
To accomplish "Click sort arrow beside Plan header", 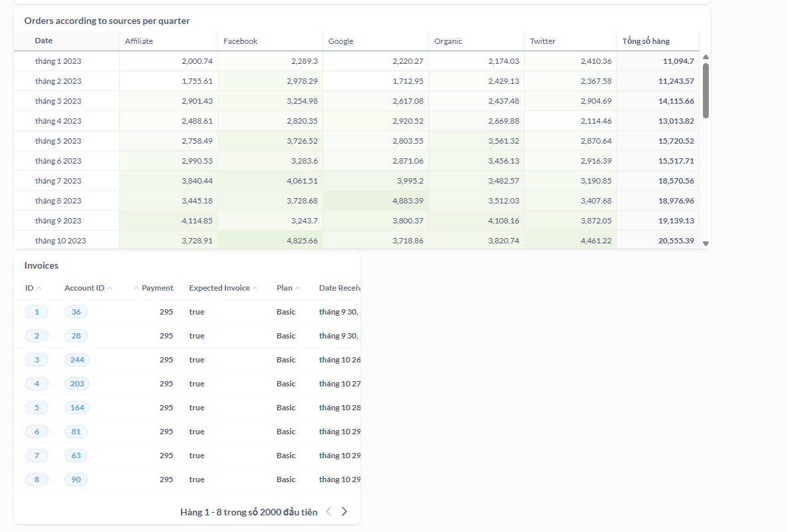I will click(298, 289).
